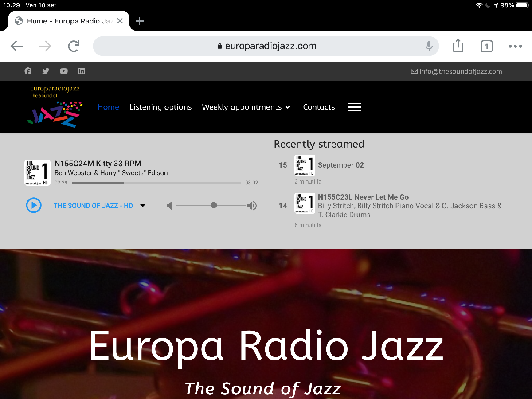532x399 pixels.
Task: Open the tab switcher showing 1 tab
Action: (487, 46)
